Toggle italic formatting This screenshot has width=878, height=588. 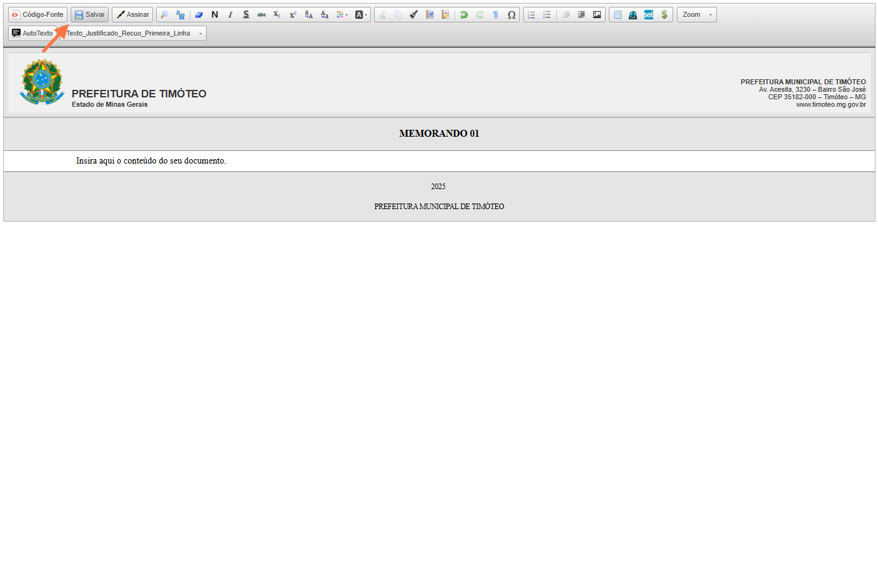(230, 14)
